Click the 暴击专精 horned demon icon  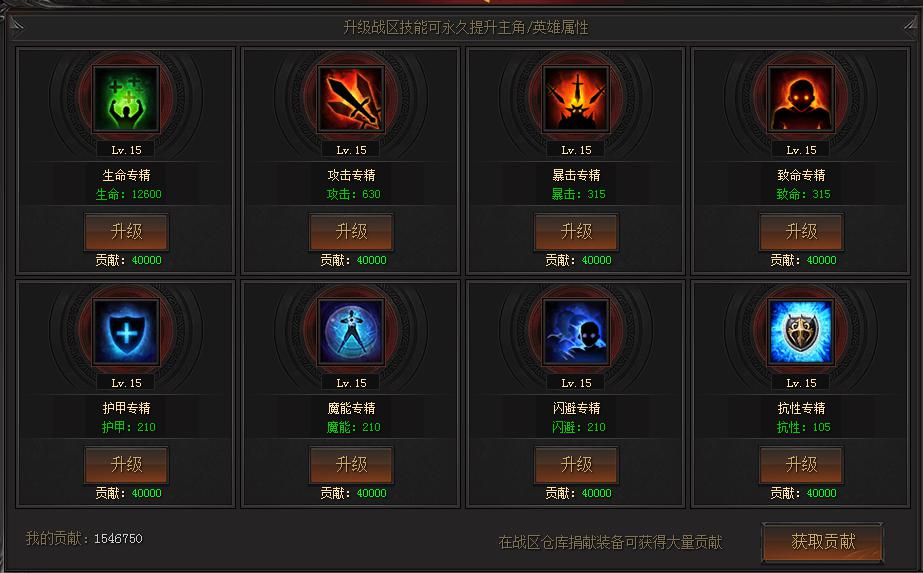coord(576,98)
